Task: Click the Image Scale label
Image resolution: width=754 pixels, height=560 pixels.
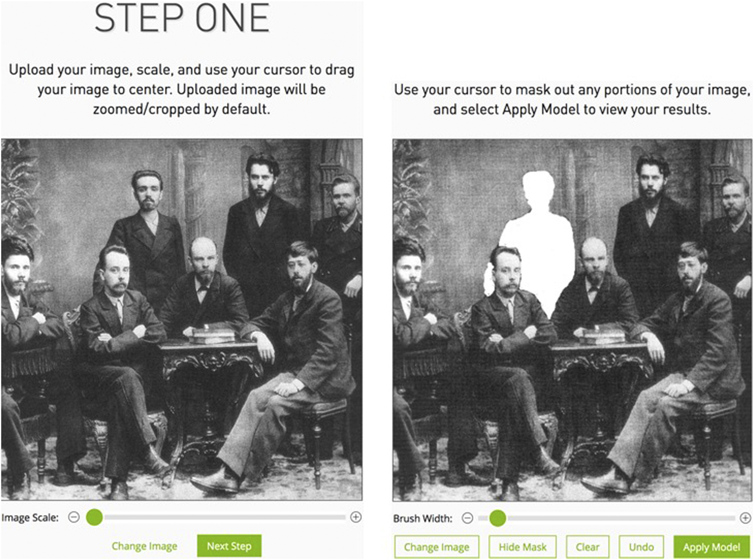Action: (x=30, y=518)
